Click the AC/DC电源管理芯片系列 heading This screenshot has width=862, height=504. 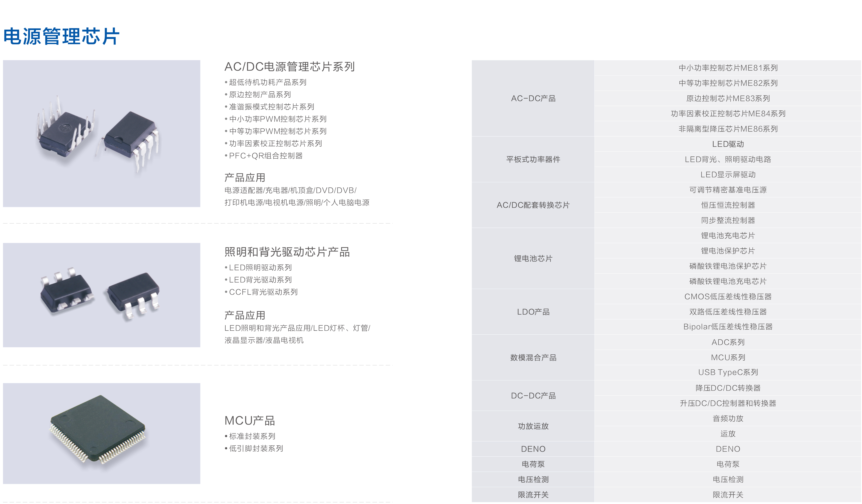tap(289, 67)
